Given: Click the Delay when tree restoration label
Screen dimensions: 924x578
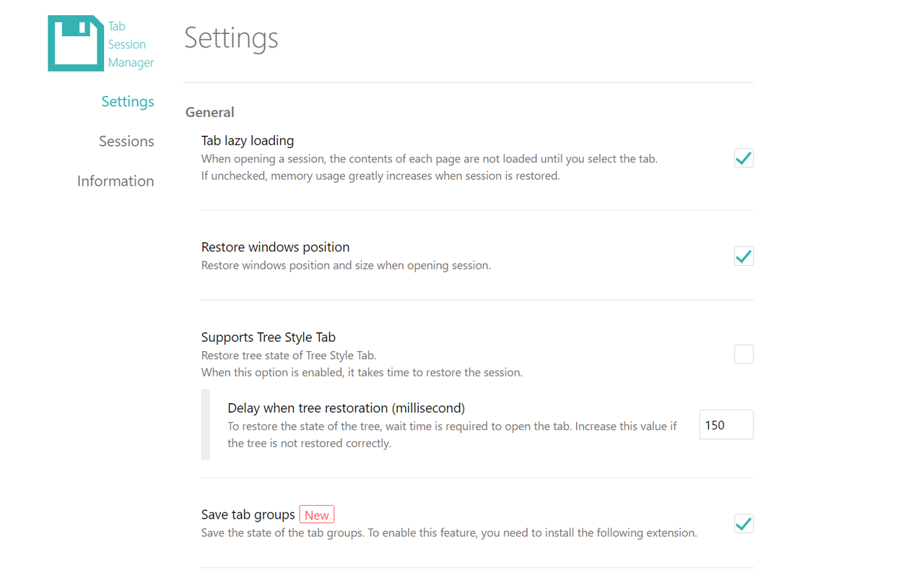Looking at the screenshot, I should 346,407.
